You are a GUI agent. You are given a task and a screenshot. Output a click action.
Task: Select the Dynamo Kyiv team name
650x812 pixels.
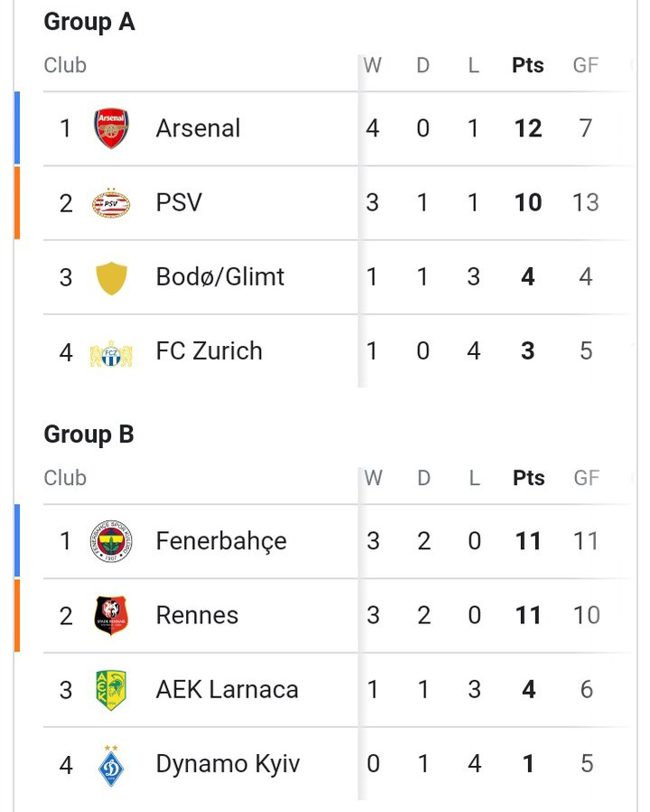[227, 765]
